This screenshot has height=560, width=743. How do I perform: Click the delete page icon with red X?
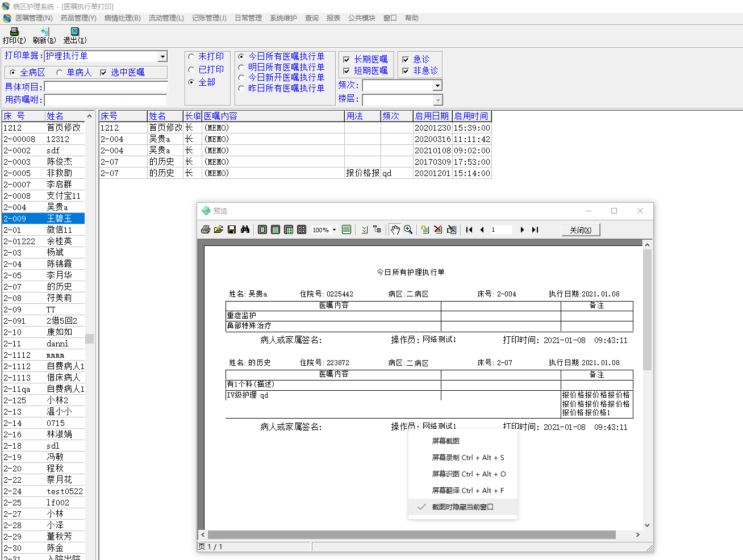pos(438,229)
